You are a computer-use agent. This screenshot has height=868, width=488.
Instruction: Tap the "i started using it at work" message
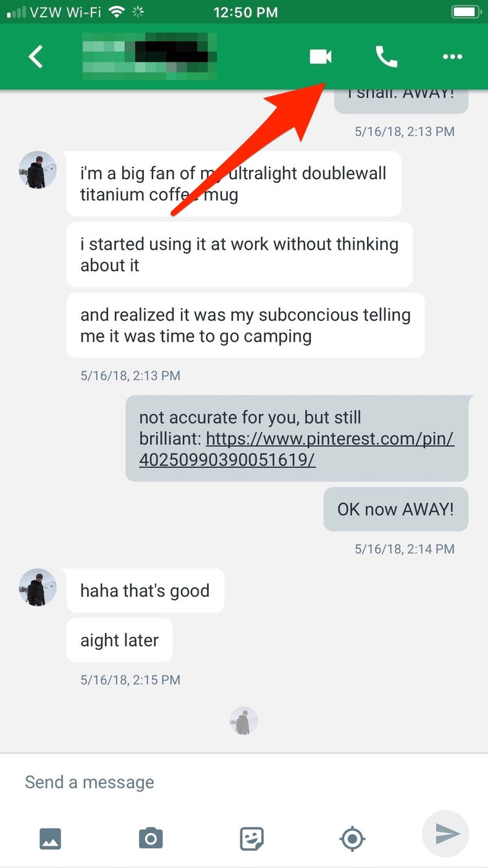[239, 255]
